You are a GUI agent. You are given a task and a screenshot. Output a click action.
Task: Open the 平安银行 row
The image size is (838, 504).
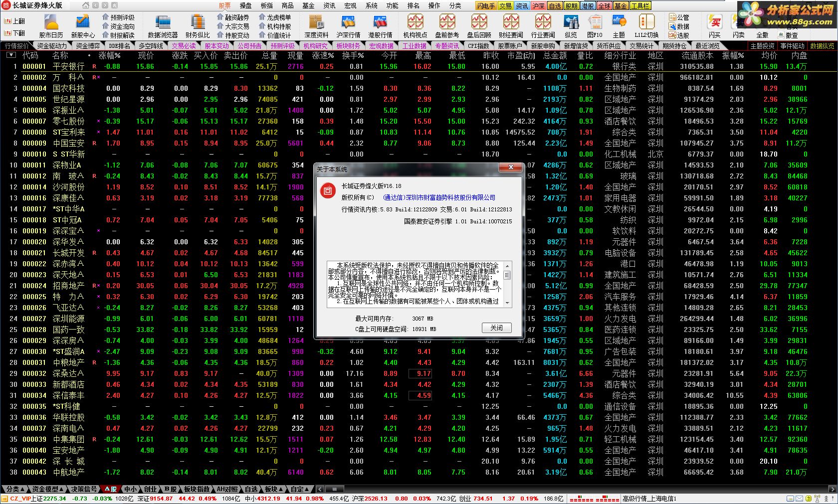coord(419,66)
